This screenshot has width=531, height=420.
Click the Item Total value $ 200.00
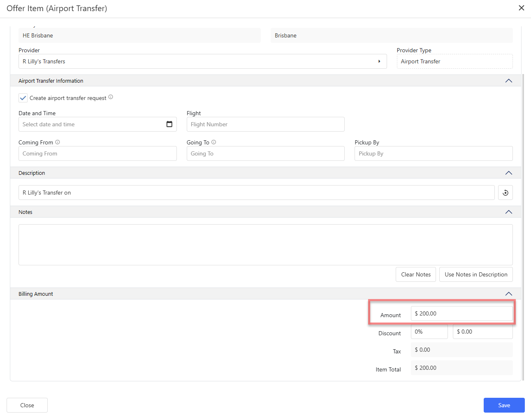point(461,368)
